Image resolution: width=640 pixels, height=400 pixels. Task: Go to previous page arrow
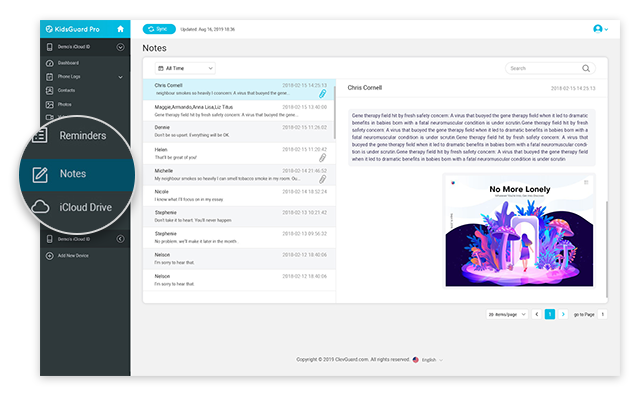pyautogui.click(x=537, y=314)
